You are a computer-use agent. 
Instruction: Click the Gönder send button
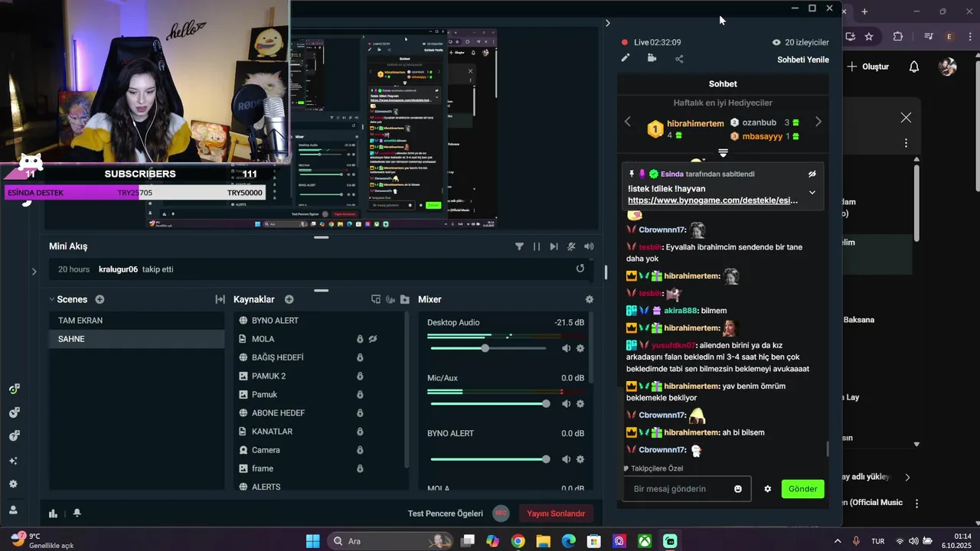(x=803, y=489)
